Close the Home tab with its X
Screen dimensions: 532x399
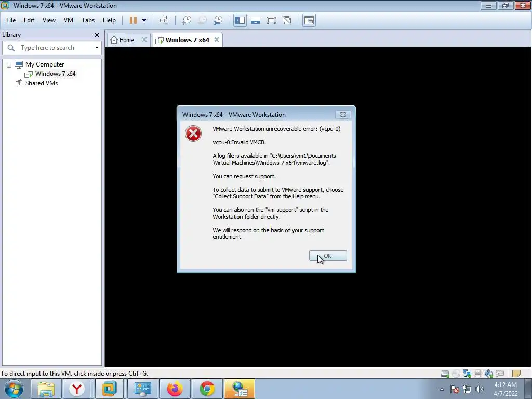pos(144,39)
